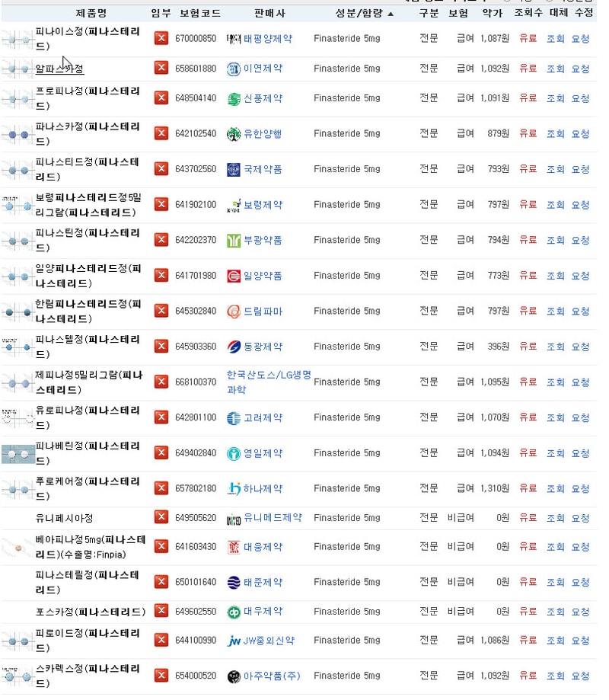Select insurance code 654000520
Viewport: 609px width, 700px height.
click(x=196, y=676)
